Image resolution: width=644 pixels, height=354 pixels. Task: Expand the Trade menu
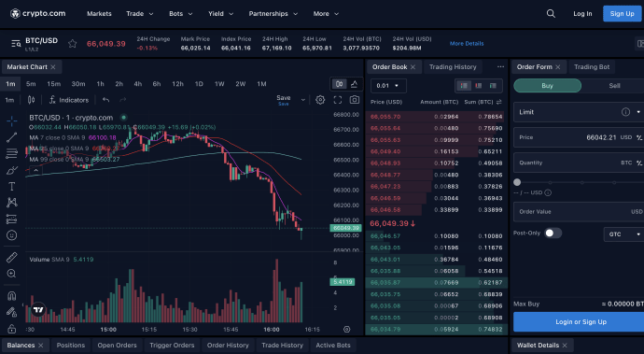click(x=140, y=14)
